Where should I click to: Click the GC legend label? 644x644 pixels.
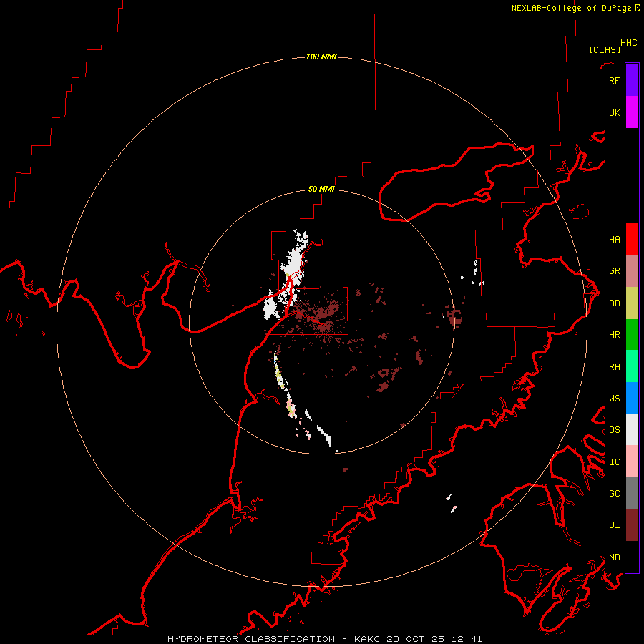[614, 493]
